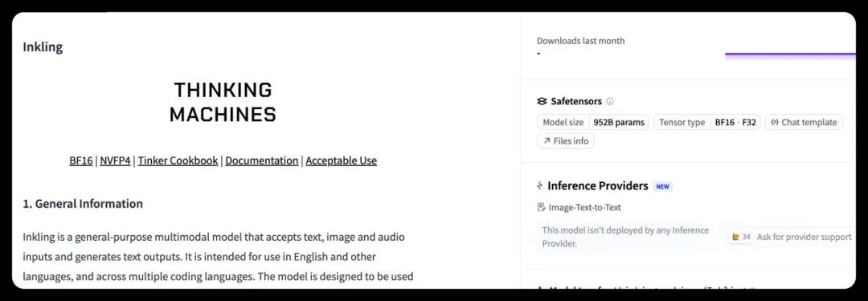Click the emoji reaction icon beside 34
The height and width of the screenshot is (301, 868).
coord(735,237)
